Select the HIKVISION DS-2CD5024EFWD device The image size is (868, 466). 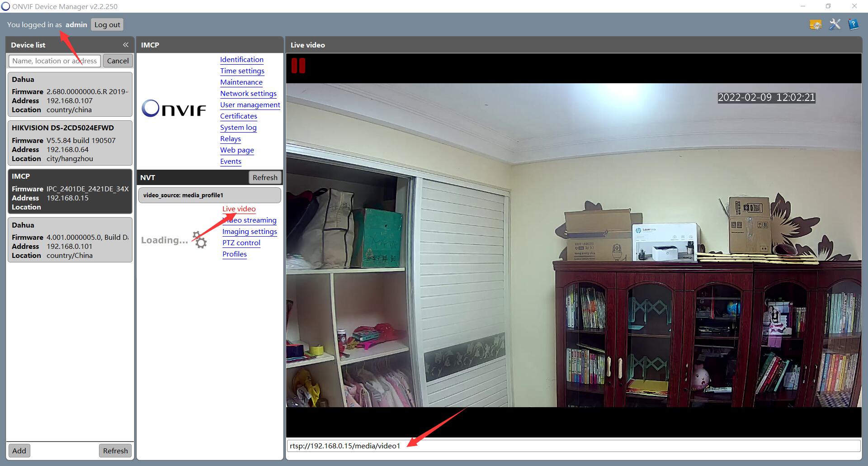[70, 143]
